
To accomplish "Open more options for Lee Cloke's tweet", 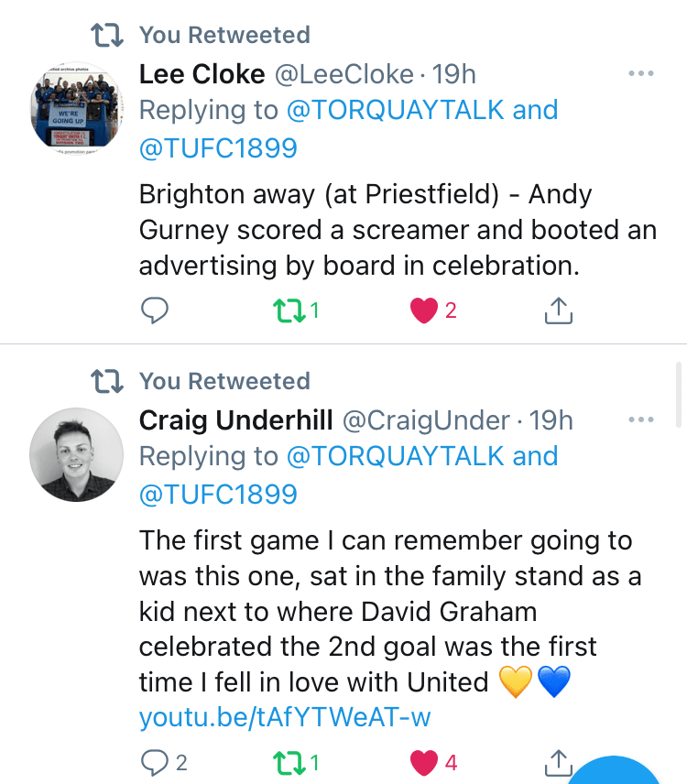I will coord(641,74).
